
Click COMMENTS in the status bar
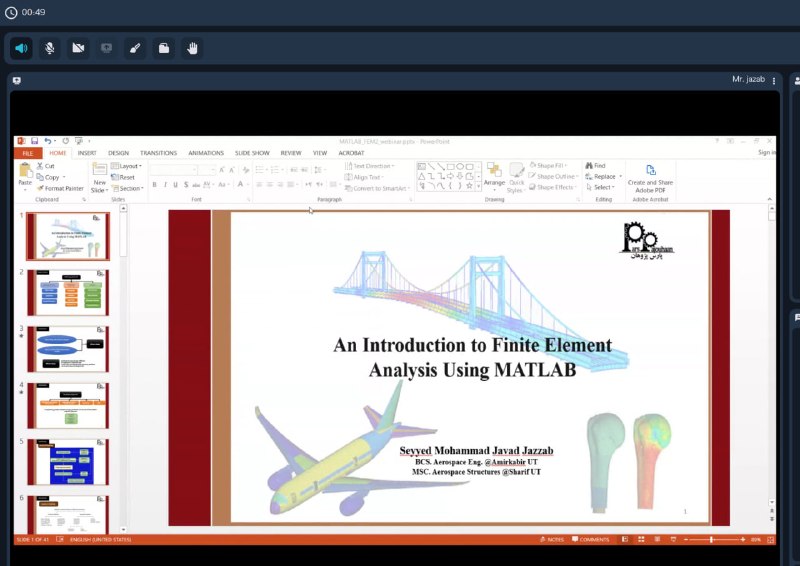coord(590,539)
